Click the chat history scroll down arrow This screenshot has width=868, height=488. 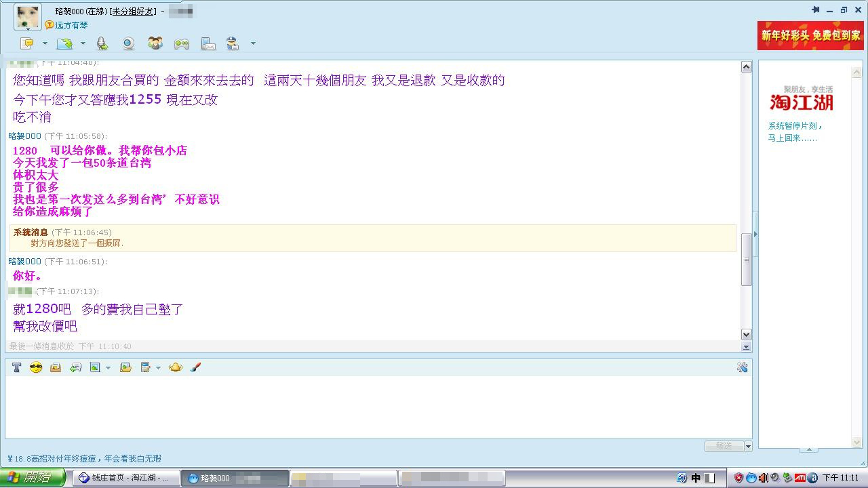click(x=746, y=334)
